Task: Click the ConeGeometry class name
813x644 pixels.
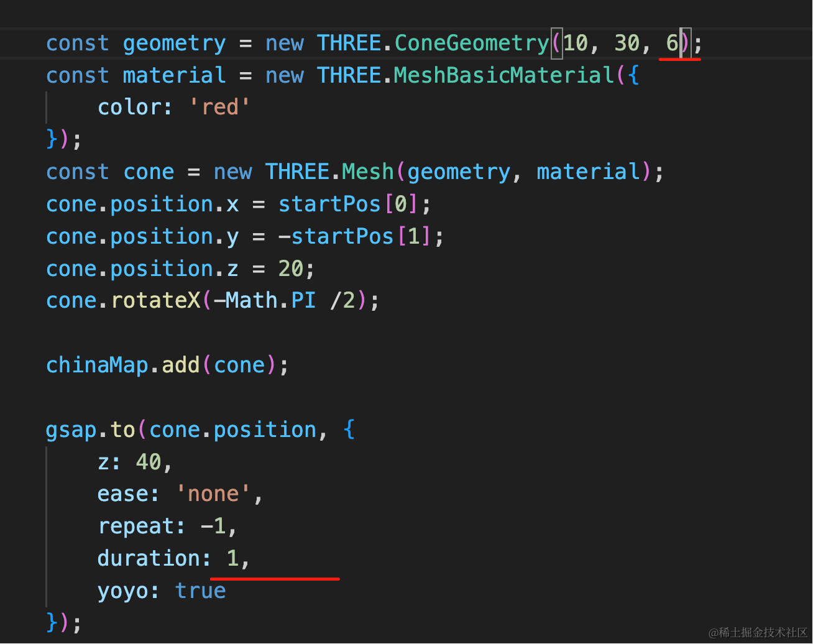Action: coord(472,44)
